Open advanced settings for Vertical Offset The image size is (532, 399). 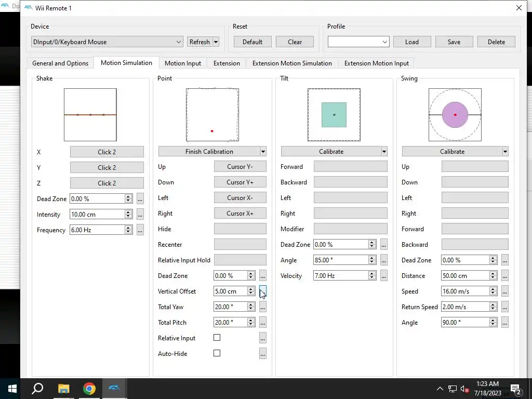point(262,291)
